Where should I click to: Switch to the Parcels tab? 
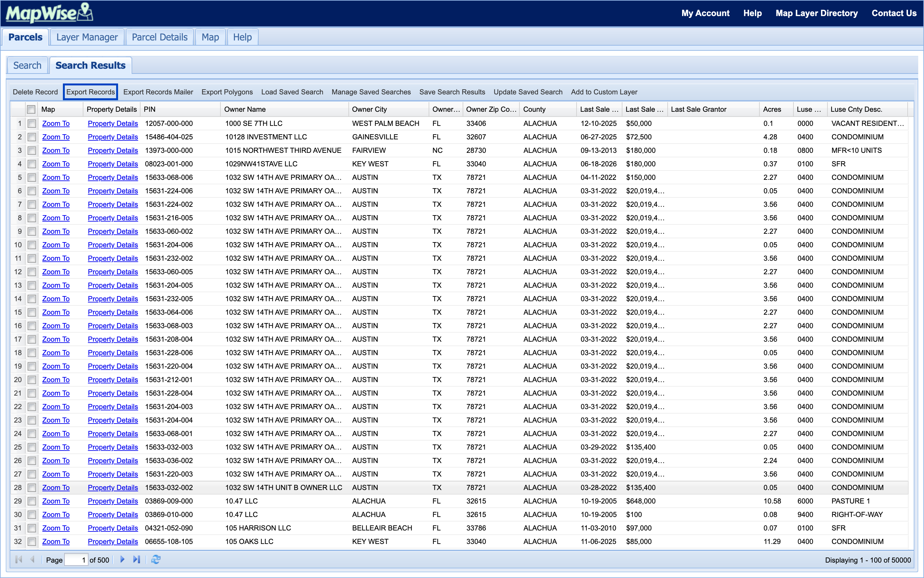coord(25,37)
